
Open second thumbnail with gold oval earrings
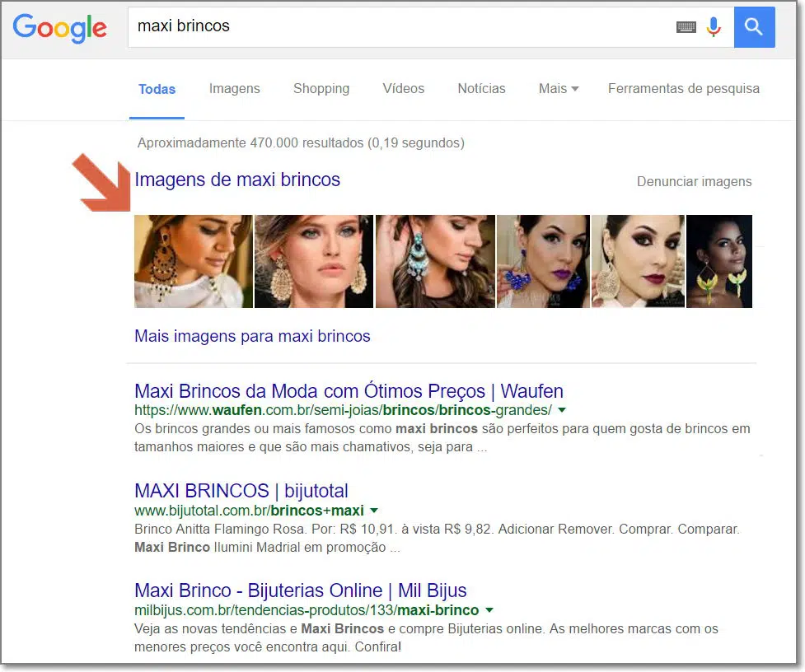[x=314, y=262]
